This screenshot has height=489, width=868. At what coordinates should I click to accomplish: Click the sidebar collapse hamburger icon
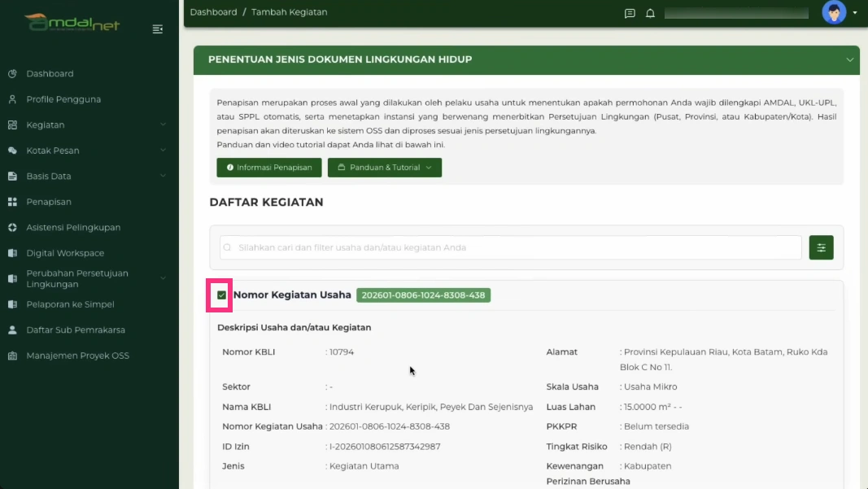tap(158, 29)
